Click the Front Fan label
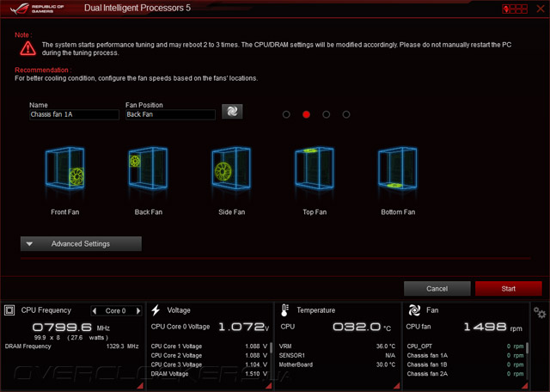This screenshot has width=550, height=392. [65, 212]
